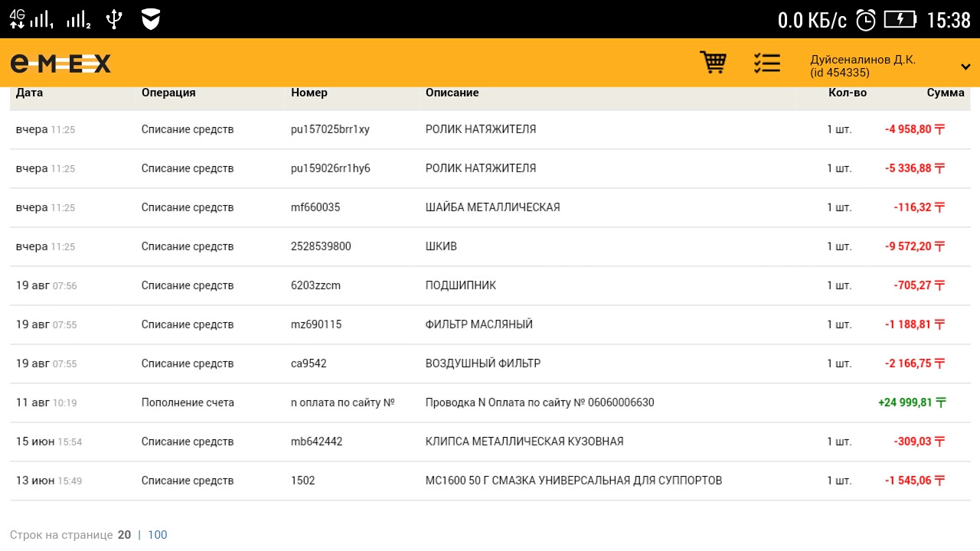This screenshot has width=980, height=551.
Task: Expand the user account dropdown arrow
Action: coord(965,67)
